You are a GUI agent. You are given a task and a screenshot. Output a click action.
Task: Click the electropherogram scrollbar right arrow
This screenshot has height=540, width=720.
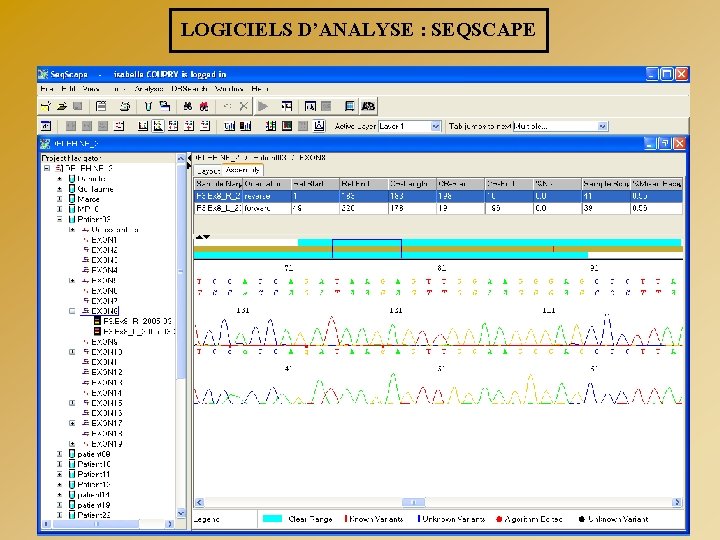coord(677,502)
